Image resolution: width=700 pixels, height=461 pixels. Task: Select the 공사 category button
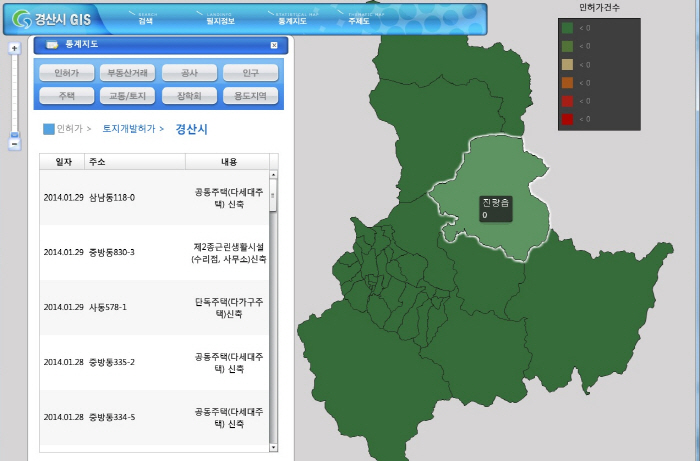coord(189,73)
